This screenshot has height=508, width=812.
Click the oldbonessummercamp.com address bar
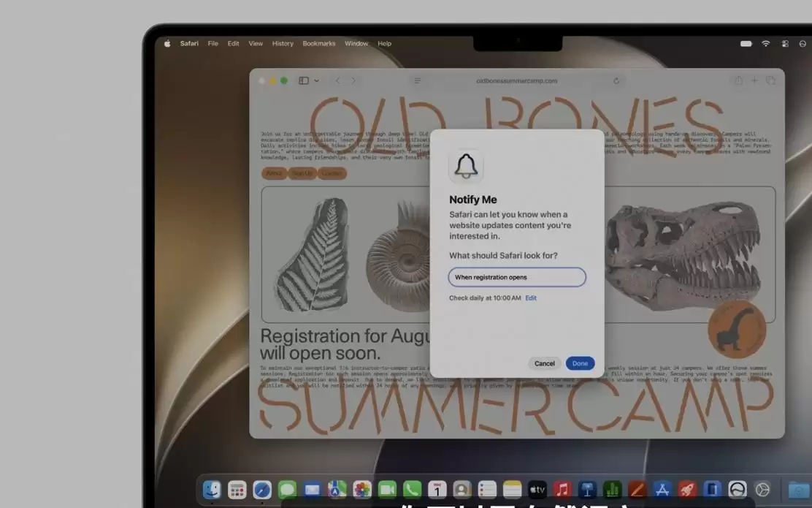point(517,81)
